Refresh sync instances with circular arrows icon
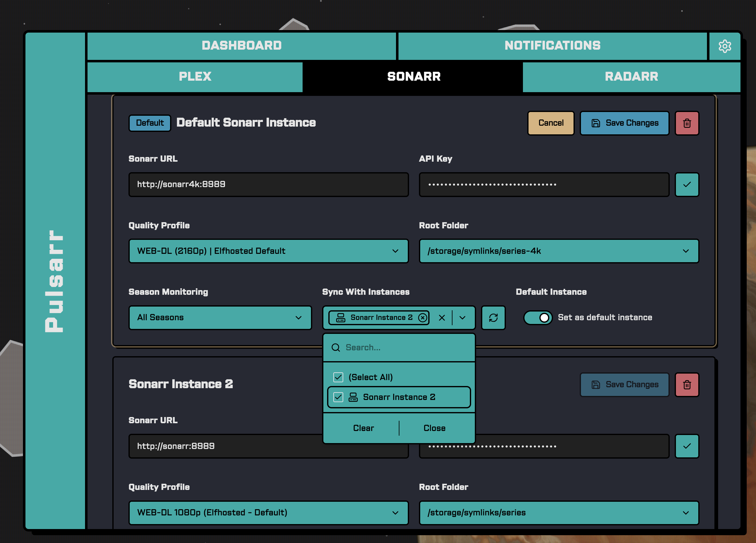This screenshot has width=756, height=543. pos(493,317)
